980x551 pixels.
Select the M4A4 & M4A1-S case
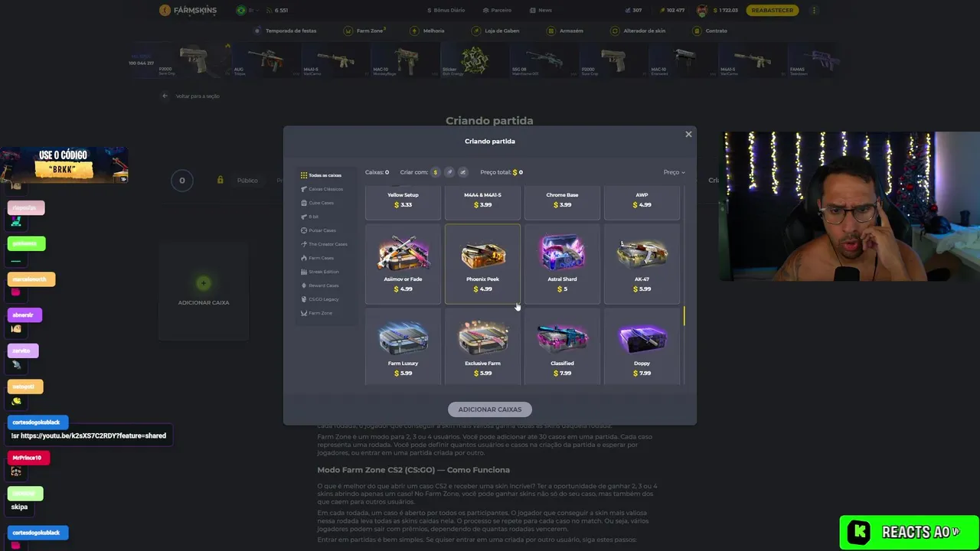point(482,203)
